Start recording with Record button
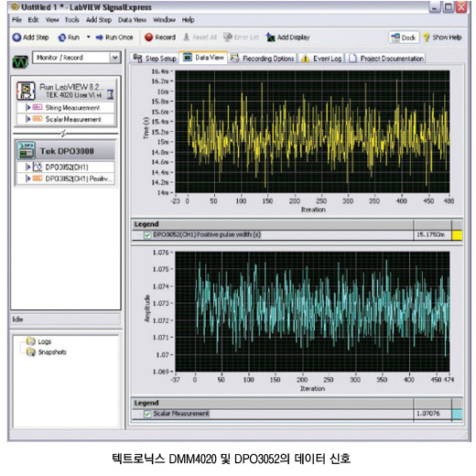Image resolution: width=476 pixels, height=476 pixels. click(160, 38)
